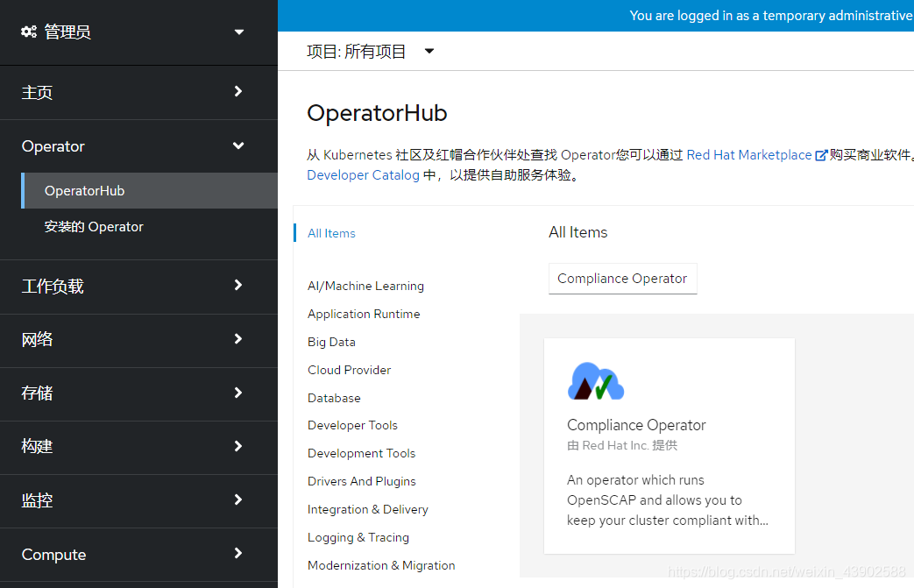Filter by Cloud Provider category
The height and width of the screenshot is (588, 914).
(349, 370)
